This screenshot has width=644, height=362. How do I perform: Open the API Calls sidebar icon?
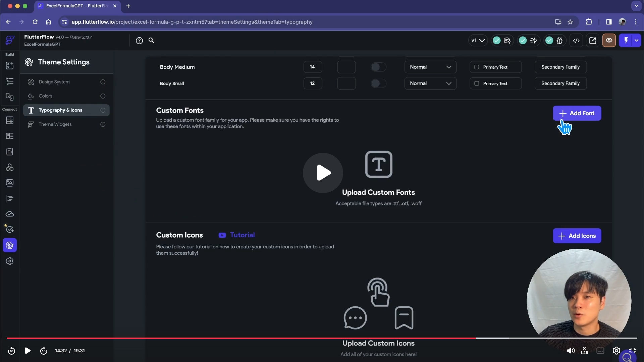tap(10, 167)
